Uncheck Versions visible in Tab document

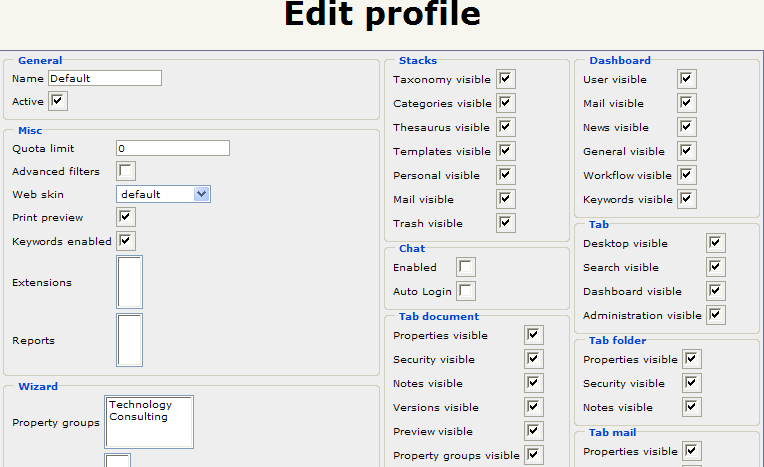tap(534, 407)
